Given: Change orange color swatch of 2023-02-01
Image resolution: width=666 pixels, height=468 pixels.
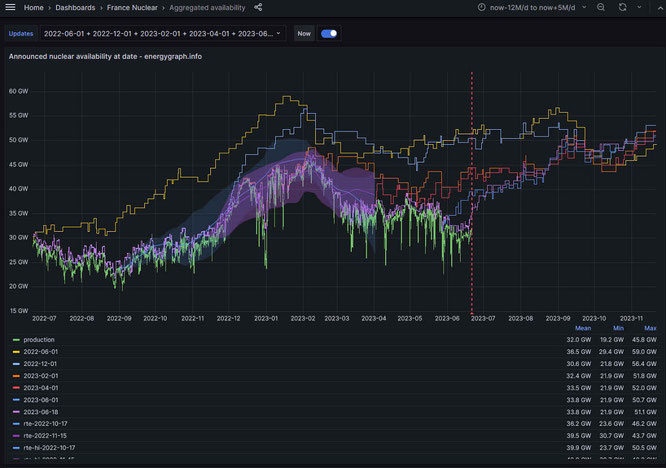Looking at the screenshot, I should [x=16, y=376].
